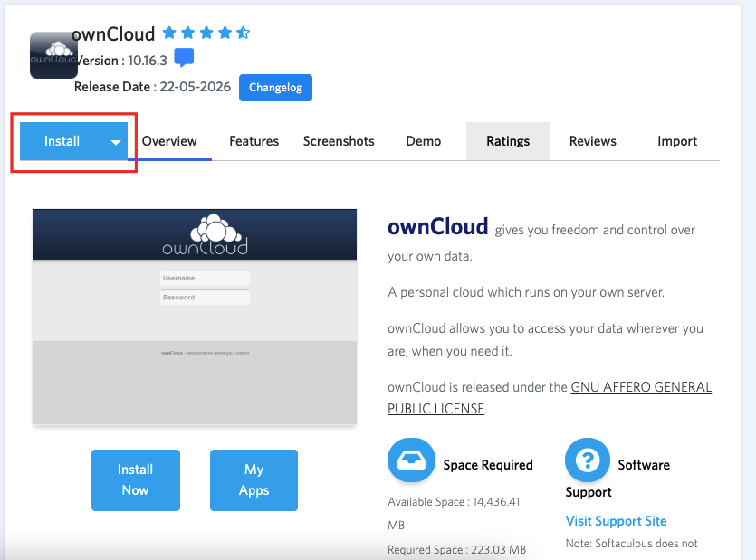Click the Release Date 22-05-2026 text
This screenshot has width=756, height=560.
[152, 87]
